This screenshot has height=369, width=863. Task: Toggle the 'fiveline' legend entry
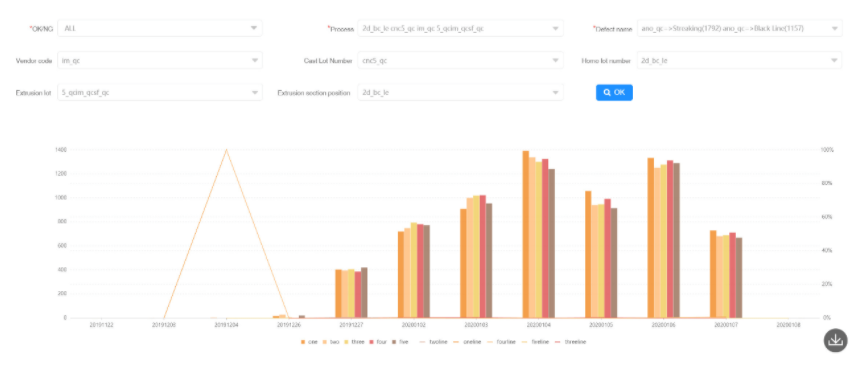[536, 342]
